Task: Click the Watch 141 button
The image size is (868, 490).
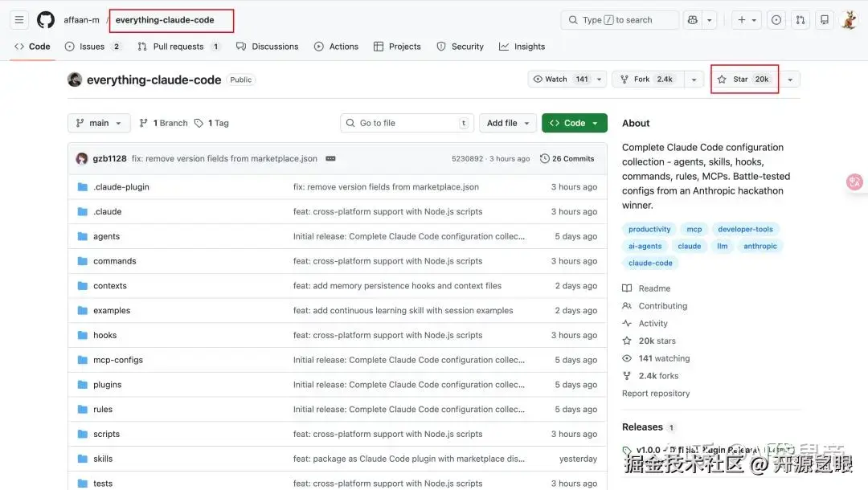Action: click(567, 79)
